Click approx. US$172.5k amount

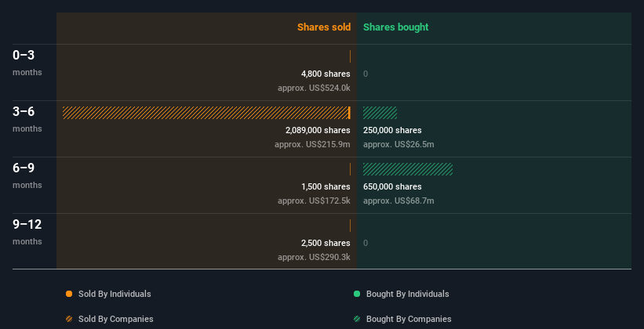pos(314,201)
